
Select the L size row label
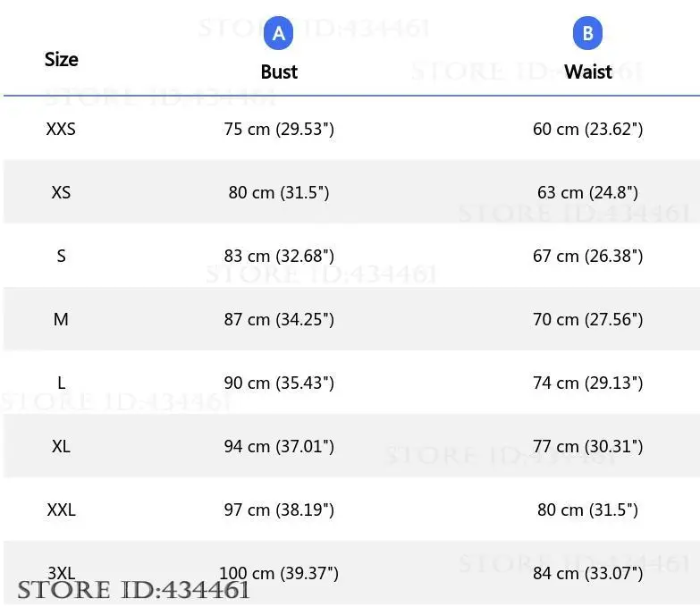pos(61,383)
